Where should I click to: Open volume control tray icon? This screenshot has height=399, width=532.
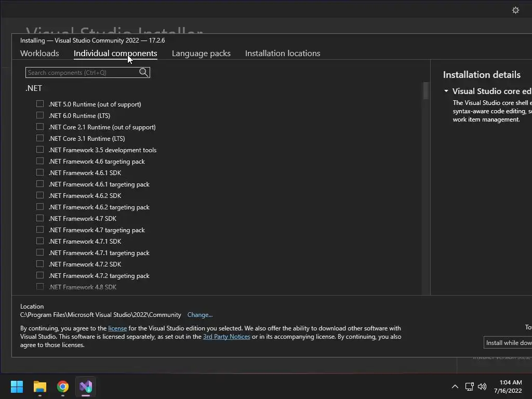[x=482, y=387]
